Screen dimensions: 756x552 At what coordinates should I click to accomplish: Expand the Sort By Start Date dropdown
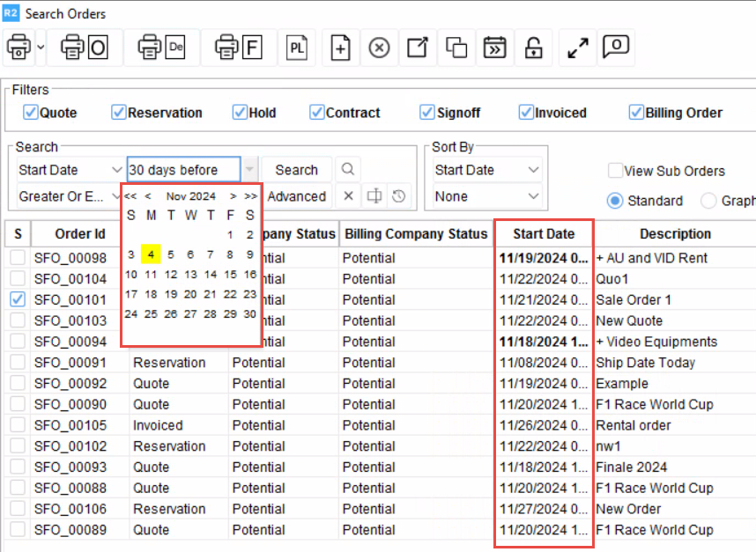[533, 170]
